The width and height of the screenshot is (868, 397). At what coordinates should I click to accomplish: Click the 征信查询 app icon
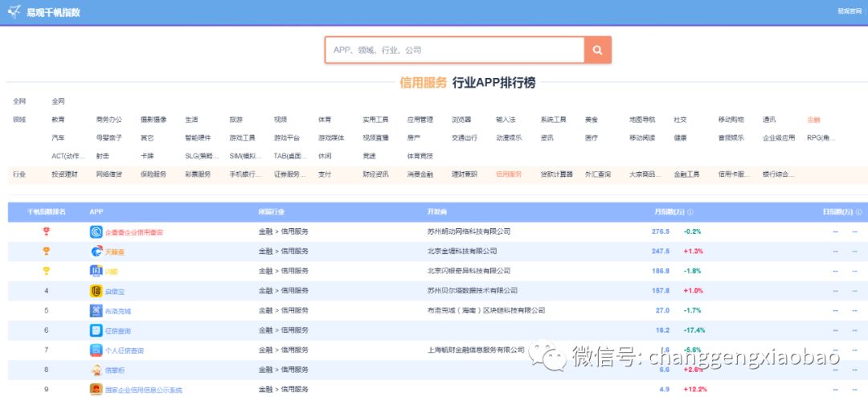[x=96, y=330]
